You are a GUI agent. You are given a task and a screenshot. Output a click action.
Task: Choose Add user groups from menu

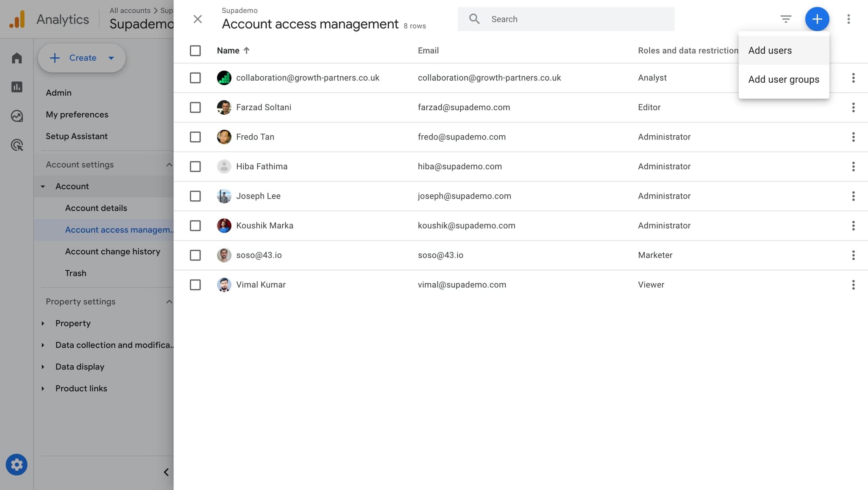coord(783,80)
